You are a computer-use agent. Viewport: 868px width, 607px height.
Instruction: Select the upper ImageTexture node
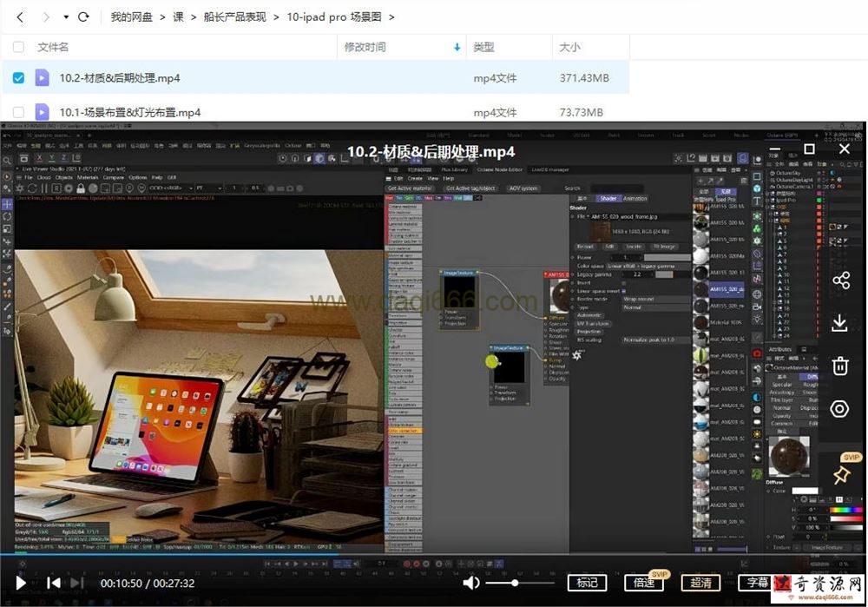click(459, 300)
